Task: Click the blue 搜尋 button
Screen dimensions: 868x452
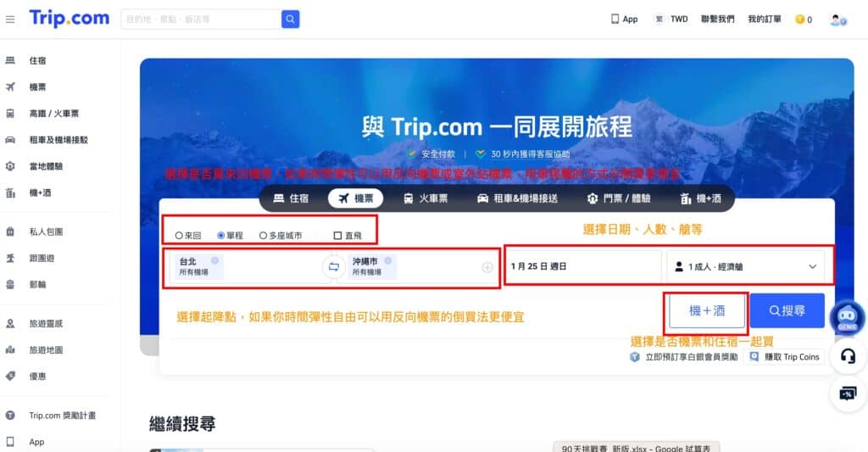Action: click(787, 310)
